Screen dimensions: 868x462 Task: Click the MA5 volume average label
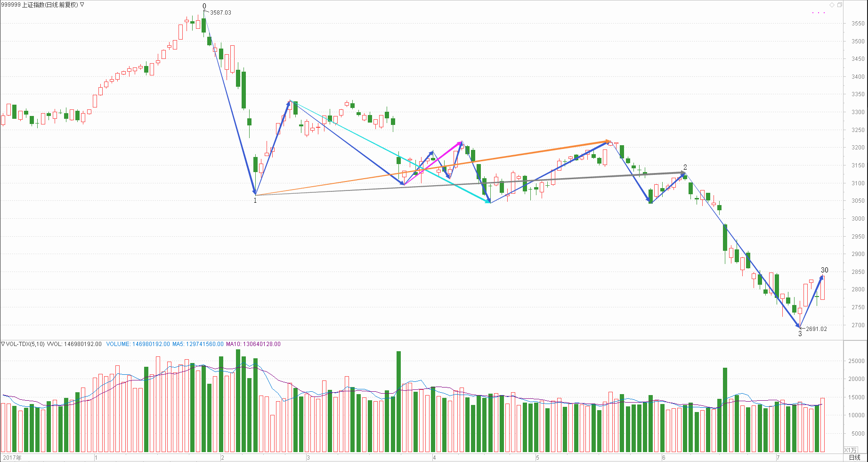click(198, 344)
